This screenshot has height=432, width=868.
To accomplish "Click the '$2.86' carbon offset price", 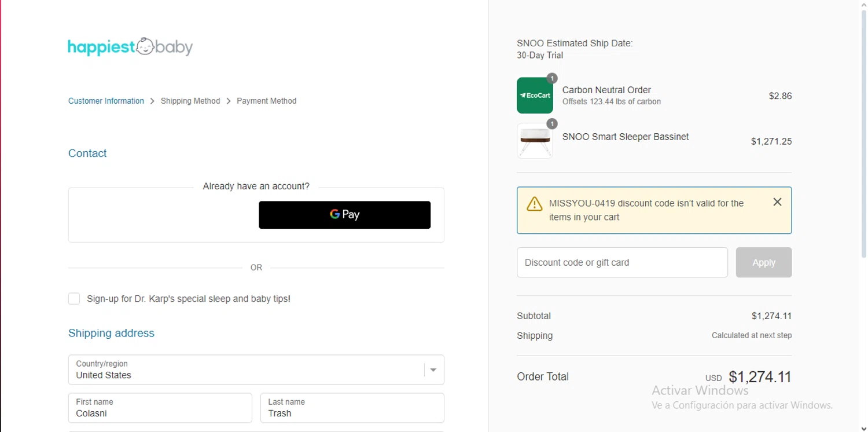I will pyautogui.click(x=780, y=96).
